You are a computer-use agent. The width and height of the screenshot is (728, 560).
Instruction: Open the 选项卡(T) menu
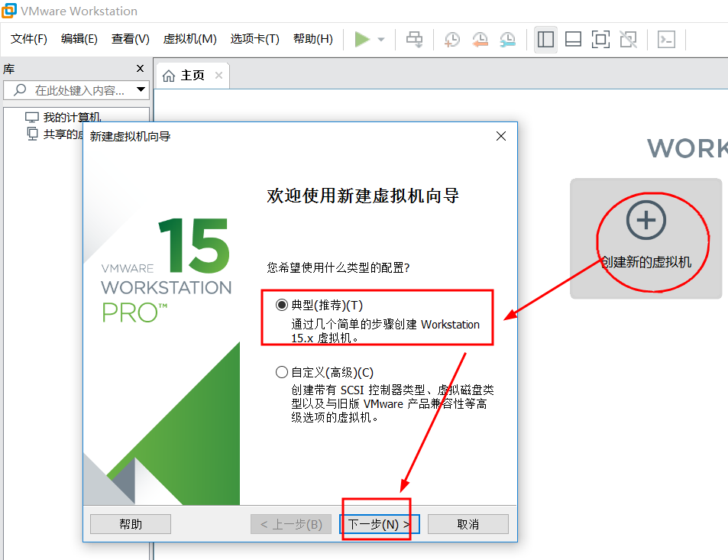pyautogui.click(x=255, y=39)
